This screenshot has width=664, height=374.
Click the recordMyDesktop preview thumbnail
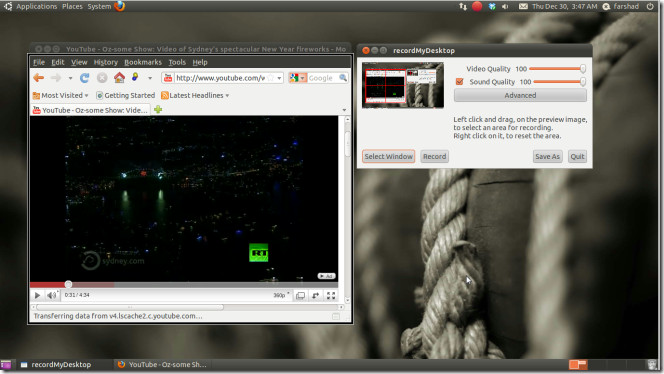pos(403,85)
